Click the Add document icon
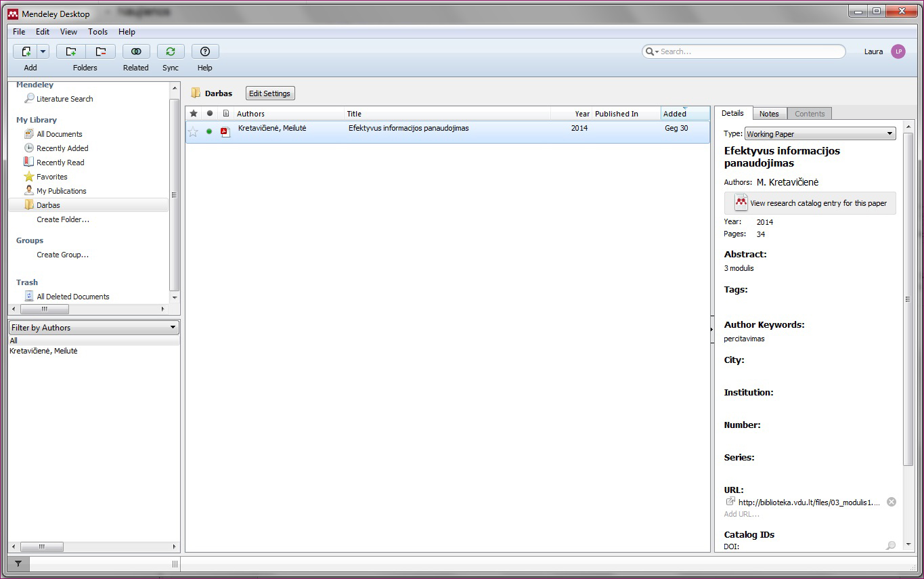 pyautogui.click(x=26, y=51)
